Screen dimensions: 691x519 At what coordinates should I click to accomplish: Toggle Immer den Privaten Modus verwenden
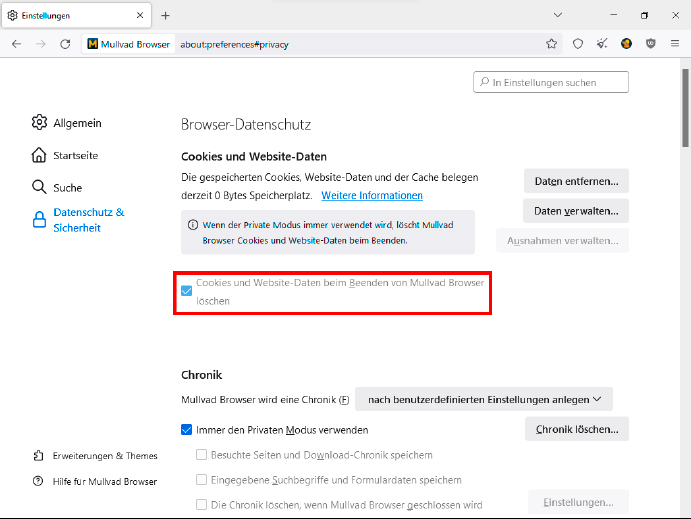pyautogui.click(x=186, y=430)
